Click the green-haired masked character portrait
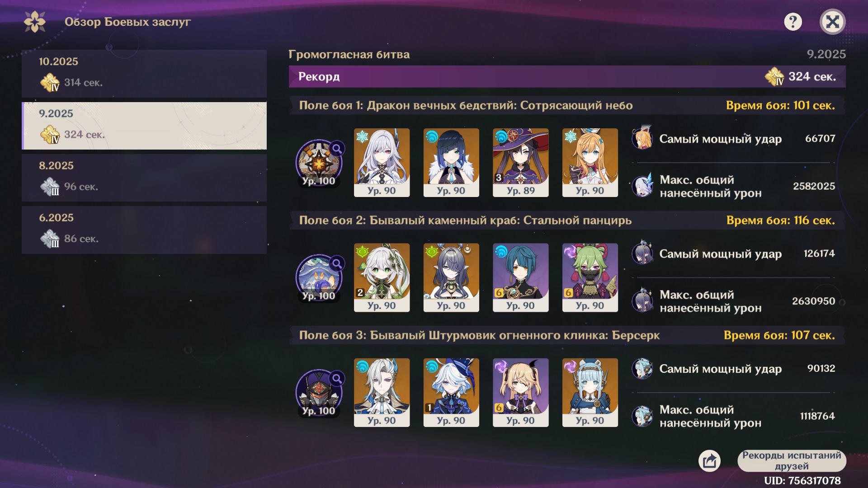868x488 pixels. tap(590, 277)
